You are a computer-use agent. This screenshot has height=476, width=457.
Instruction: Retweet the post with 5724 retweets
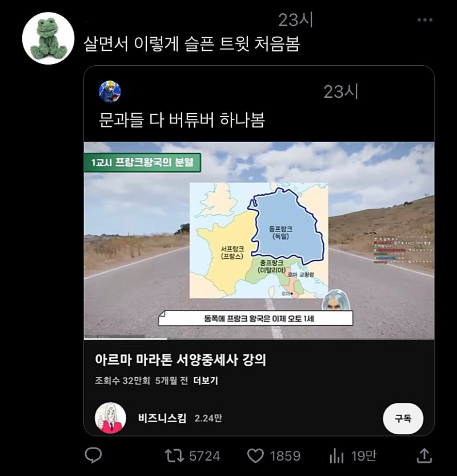click(x=174, y=455)
